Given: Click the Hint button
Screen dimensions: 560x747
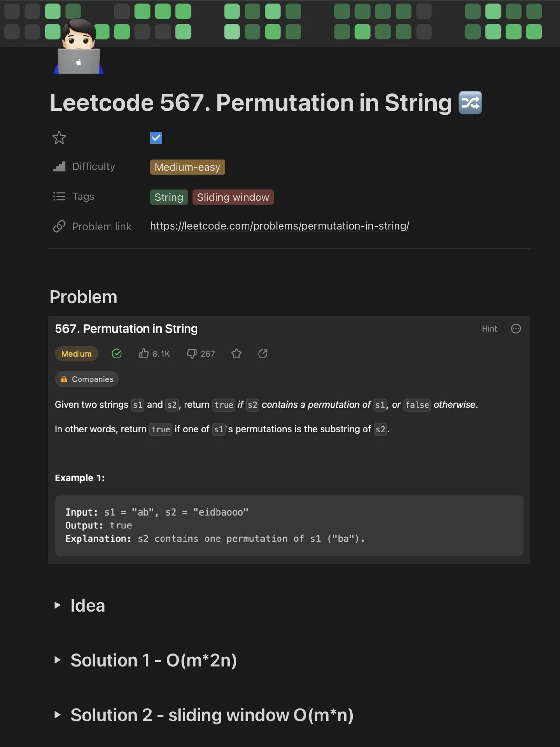Looking at the screenshot, I should (489, 329).
